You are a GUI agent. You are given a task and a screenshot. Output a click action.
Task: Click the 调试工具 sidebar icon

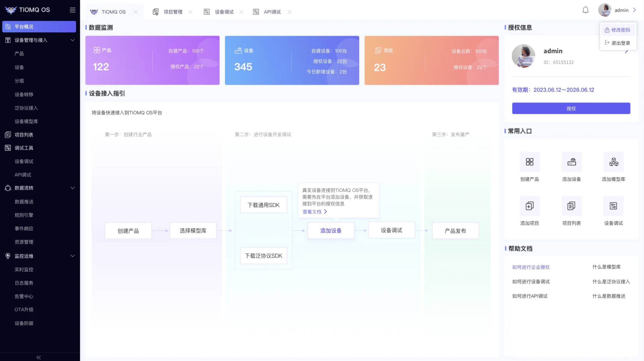[8, 148]
